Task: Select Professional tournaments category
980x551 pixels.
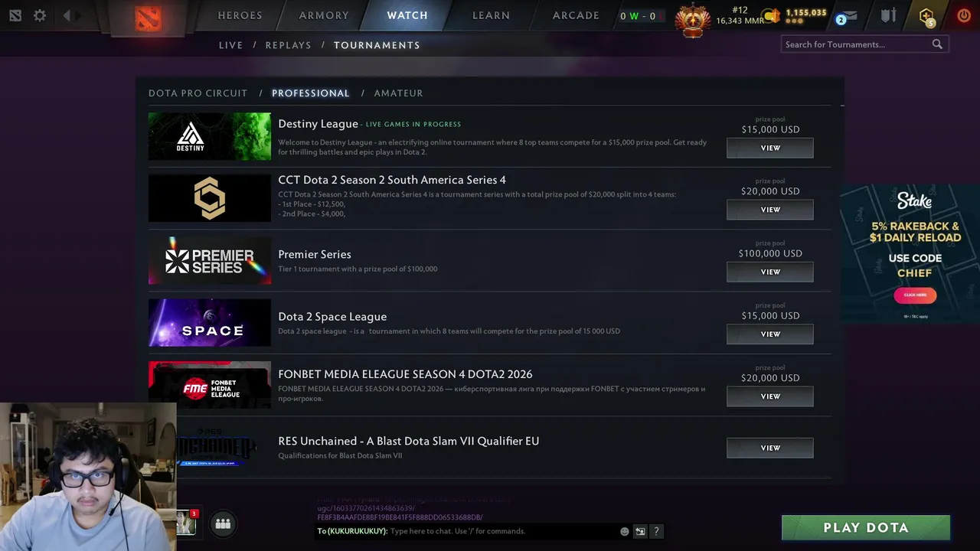Action: point(310,93)
